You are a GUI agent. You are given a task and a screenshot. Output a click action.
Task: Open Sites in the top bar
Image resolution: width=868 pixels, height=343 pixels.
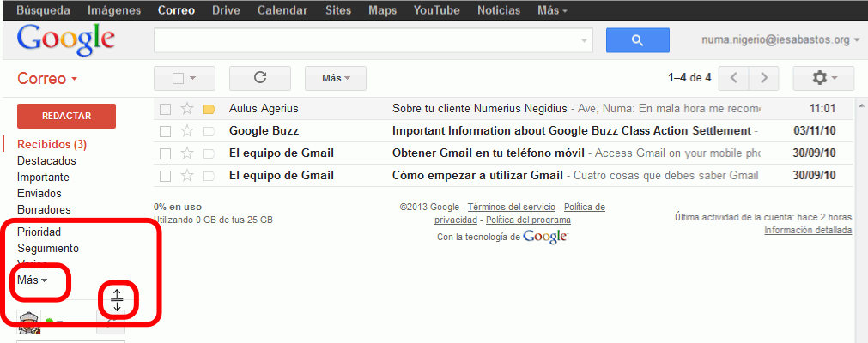tap(338, 10)
